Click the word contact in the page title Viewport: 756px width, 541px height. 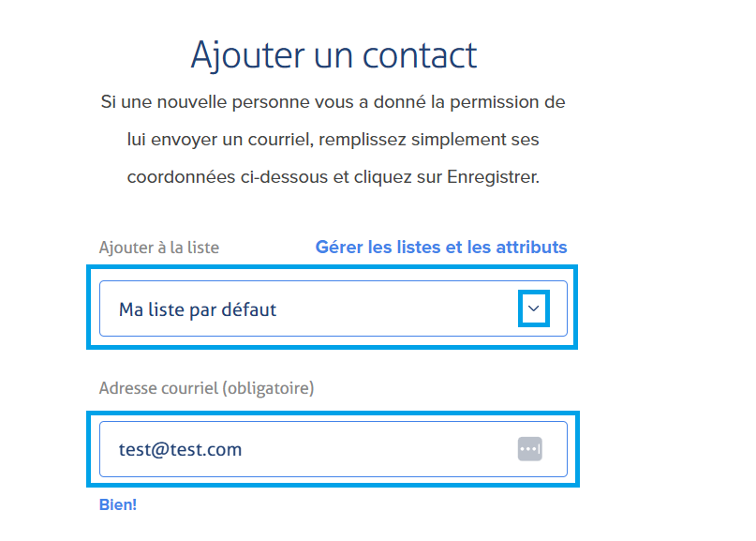(x=420, y=55)
